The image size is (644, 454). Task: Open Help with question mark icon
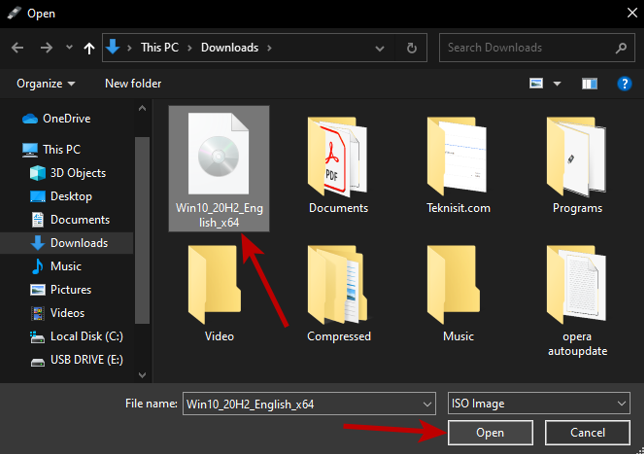coord(624,84)
